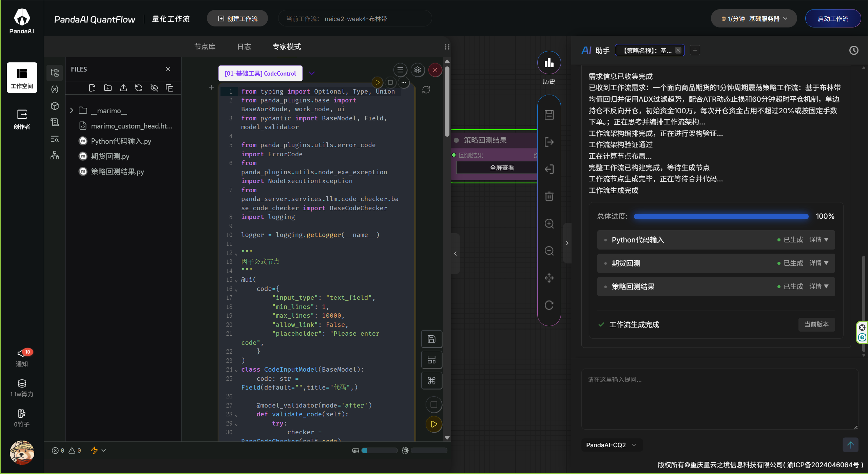
Task: Run all cells with bottom play button
Action: 434,424
